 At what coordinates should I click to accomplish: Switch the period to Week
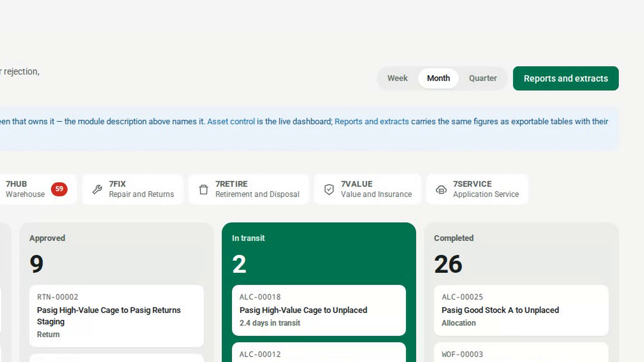(x=397, y=78)
